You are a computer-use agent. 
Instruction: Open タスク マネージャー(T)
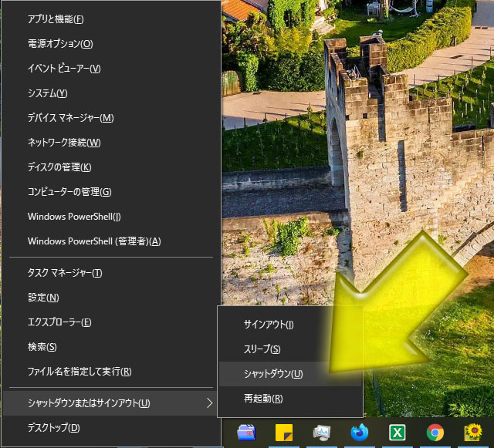pyautogui.click(x=111, y=273)
